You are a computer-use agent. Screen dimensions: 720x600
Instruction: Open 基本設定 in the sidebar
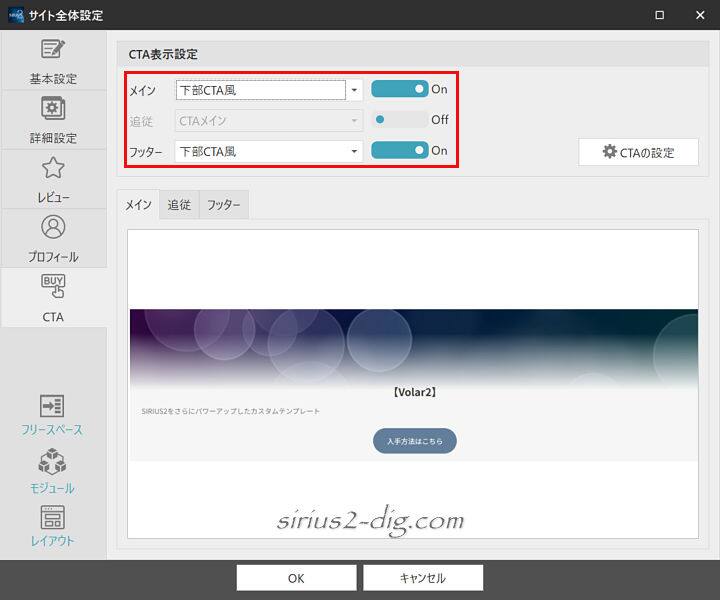52,60
